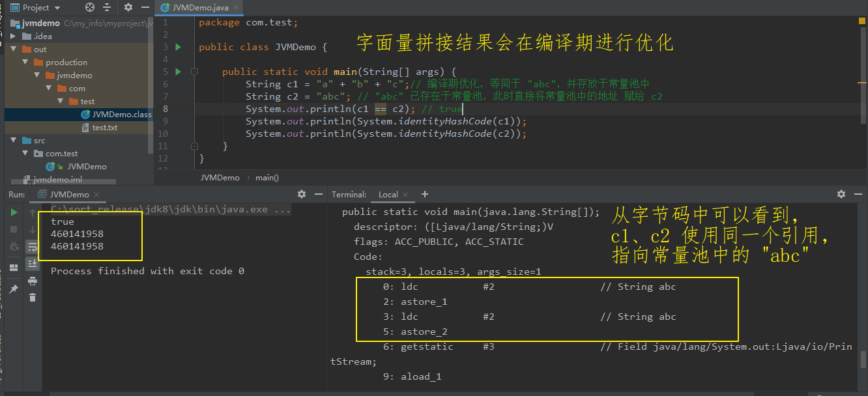Screen dimensions: 868x396
Task: Select test.txt in the project tree
Action: [104, 128]
